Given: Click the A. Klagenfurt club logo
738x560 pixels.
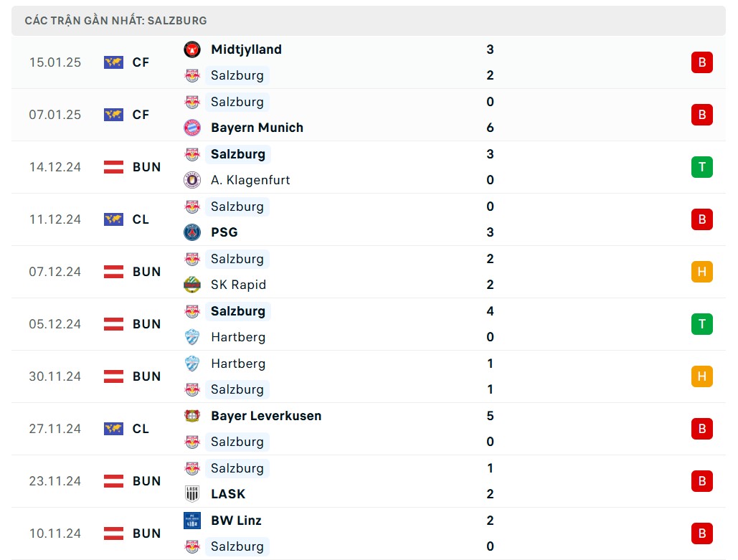Looking at the screenshot, I should 191,180.
